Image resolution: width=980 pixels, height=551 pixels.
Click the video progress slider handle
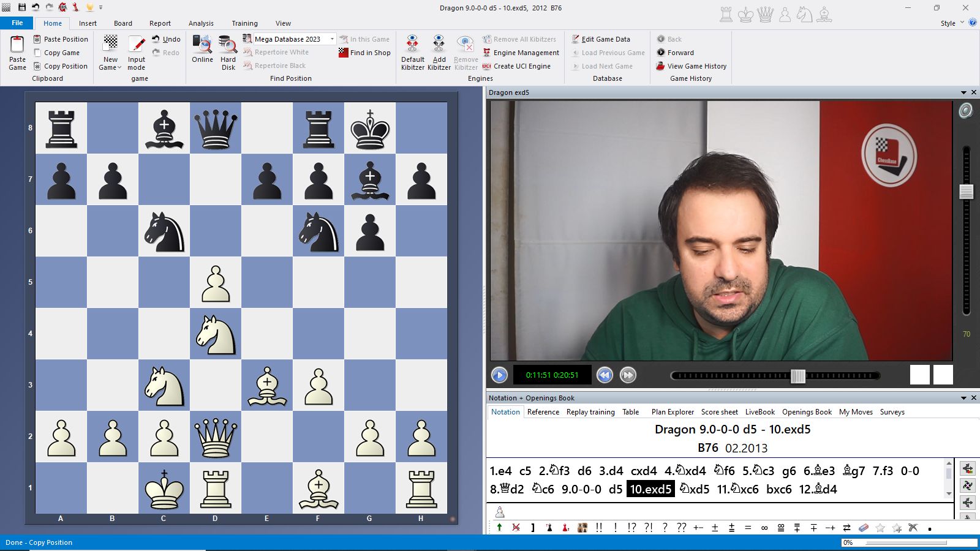click(x=797, y=376)
